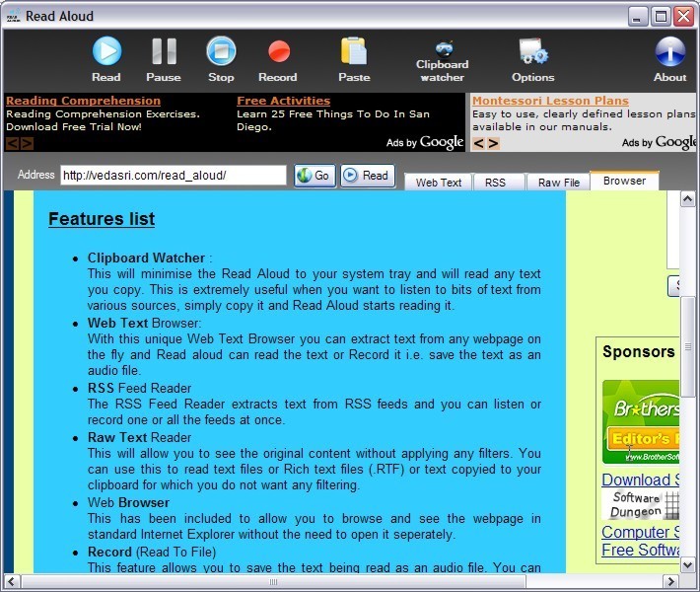700x592 pixels.
Task: Stop reading with the Stop icon
Action: point(221,51)
